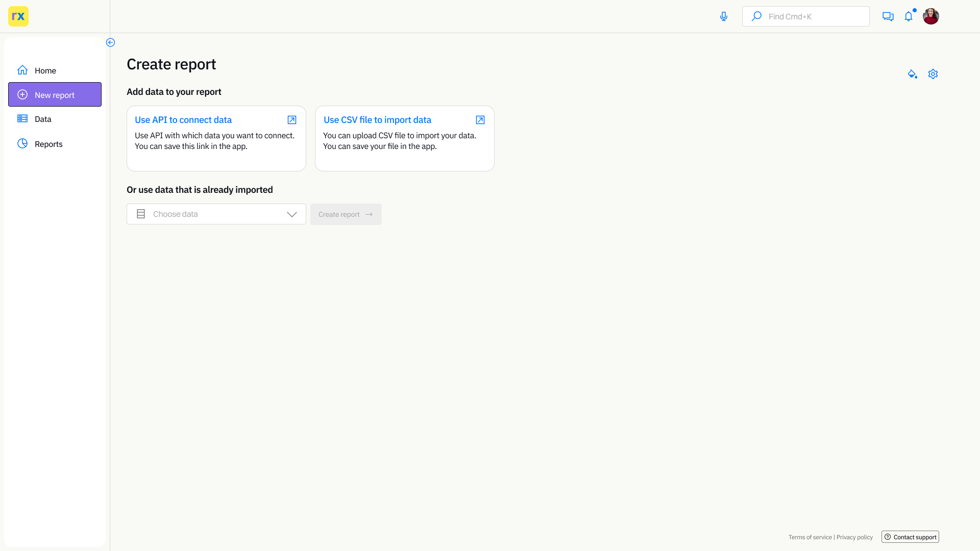Collapse the sidebar with the arrow button
The width and height of the screenshot is (980, 551).
pyautogui.click(x=110, y=42)
